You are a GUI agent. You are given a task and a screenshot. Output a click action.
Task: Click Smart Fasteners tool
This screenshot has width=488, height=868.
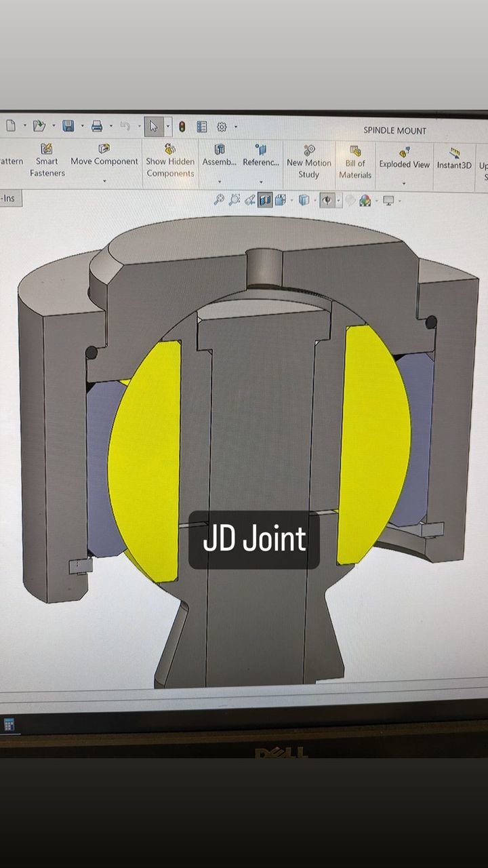[47, 160]
